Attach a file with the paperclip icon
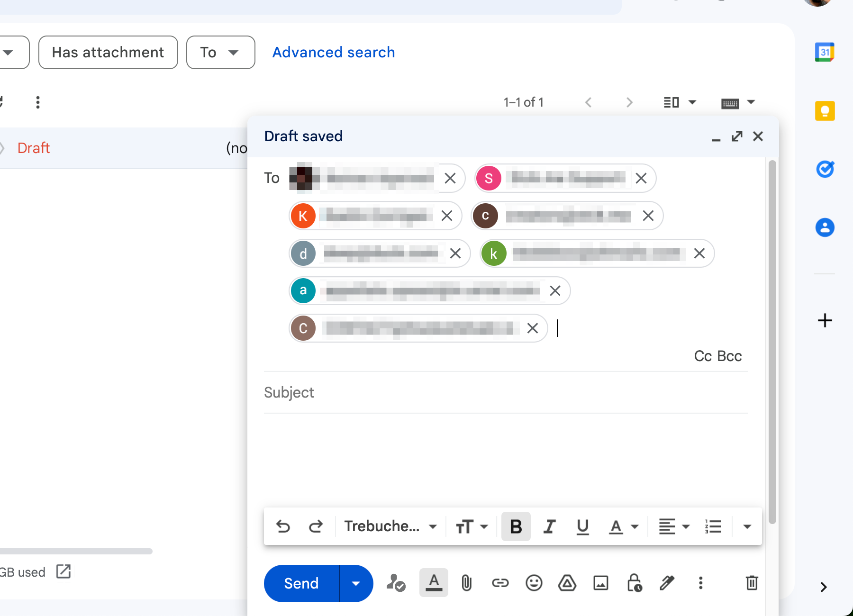 pyautogui.click(x=467, y=583)
